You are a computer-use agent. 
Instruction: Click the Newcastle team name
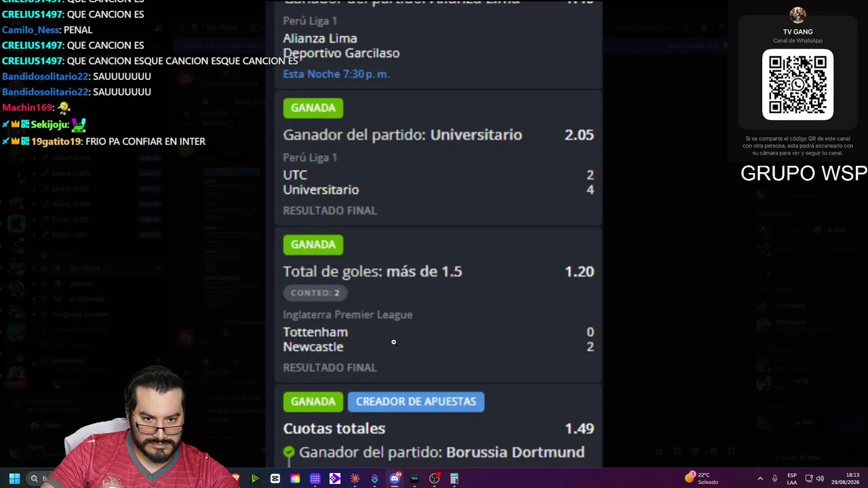point(313,347)
